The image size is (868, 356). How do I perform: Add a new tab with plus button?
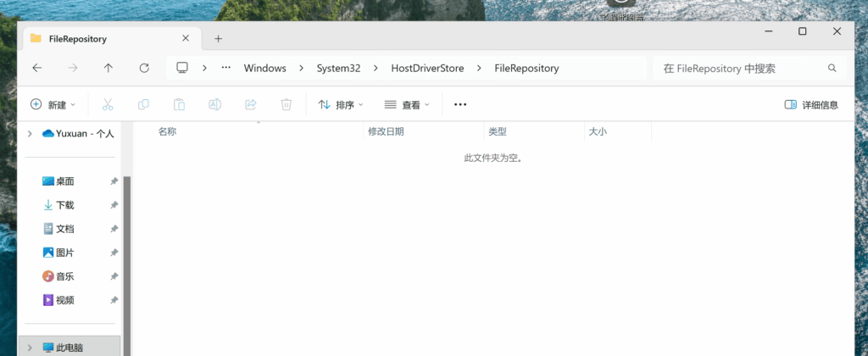pos(218,38)
